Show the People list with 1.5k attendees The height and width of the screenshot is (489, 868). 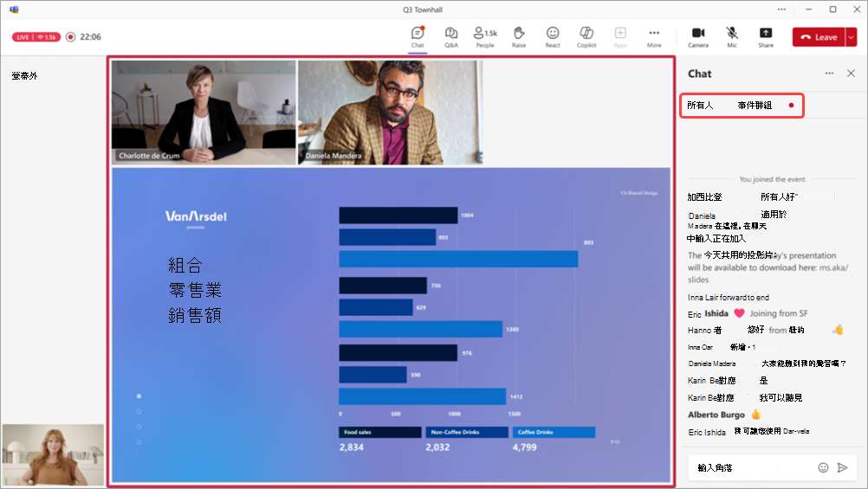point(485,37)
